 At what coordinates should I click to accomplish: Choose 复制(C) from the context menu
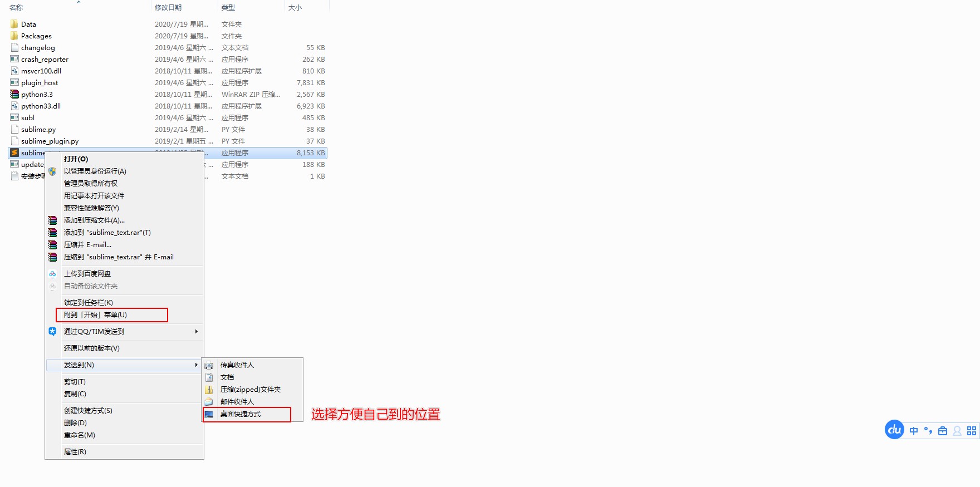coord(124,394)
